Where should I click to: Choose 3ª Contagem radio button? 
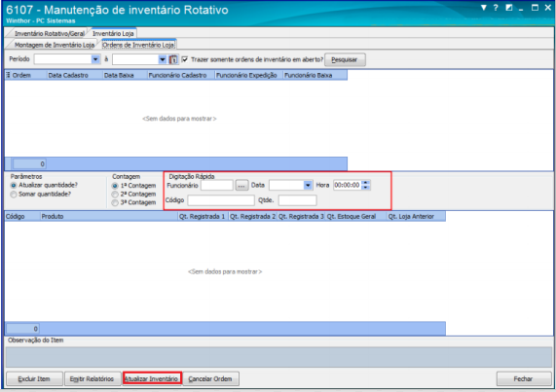pos(115,203)
